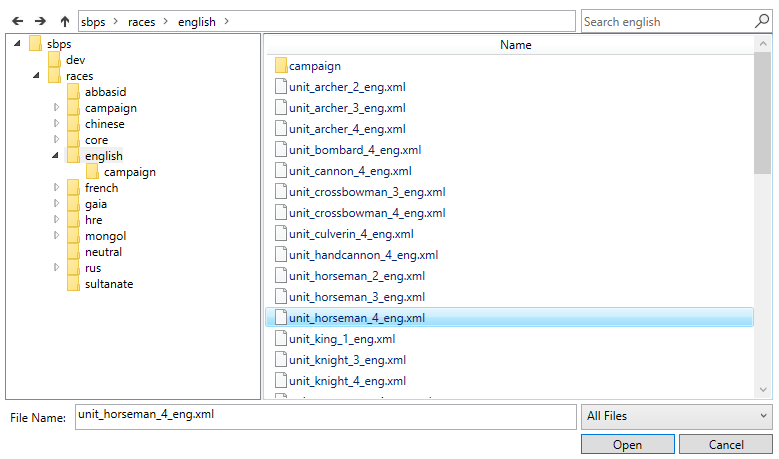
Task: Click the search magnifier icon
Action: (762, 21)
